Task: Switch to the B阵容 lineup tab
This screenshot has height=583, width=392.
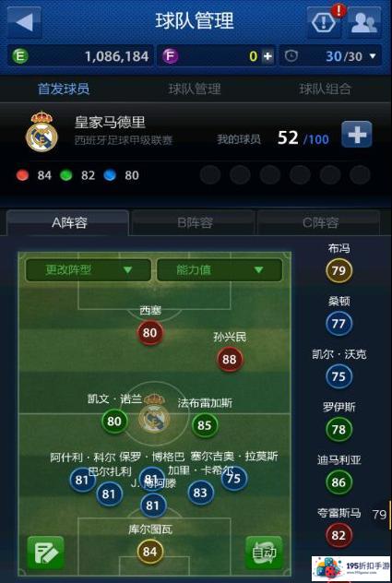Action: tap(195, 222)
